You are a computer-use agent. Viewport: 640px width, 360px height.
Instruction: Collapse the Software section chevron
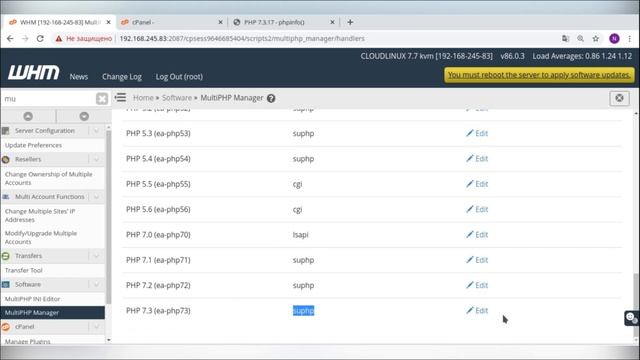[96, 284]
